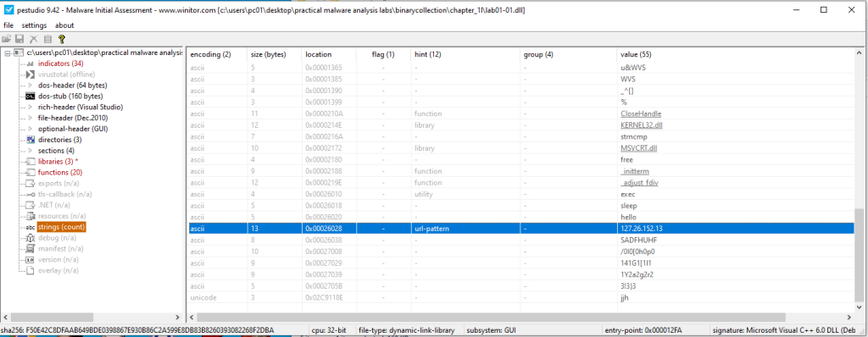This screenshot has height=337, width=868.
Task: Click the functions node icon
Action: coord(30,172)
